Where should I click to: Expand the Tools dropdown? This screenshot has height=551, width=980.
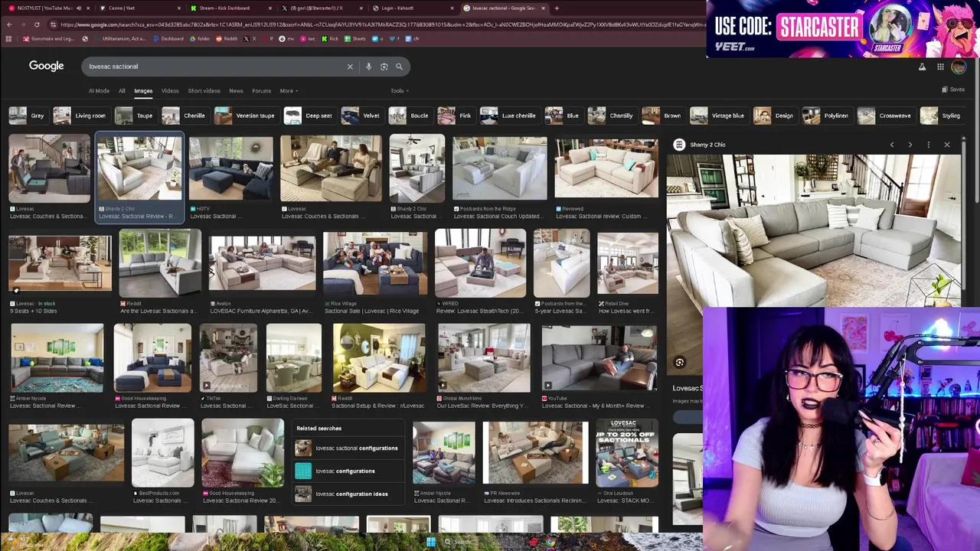[x=399, y=91]
